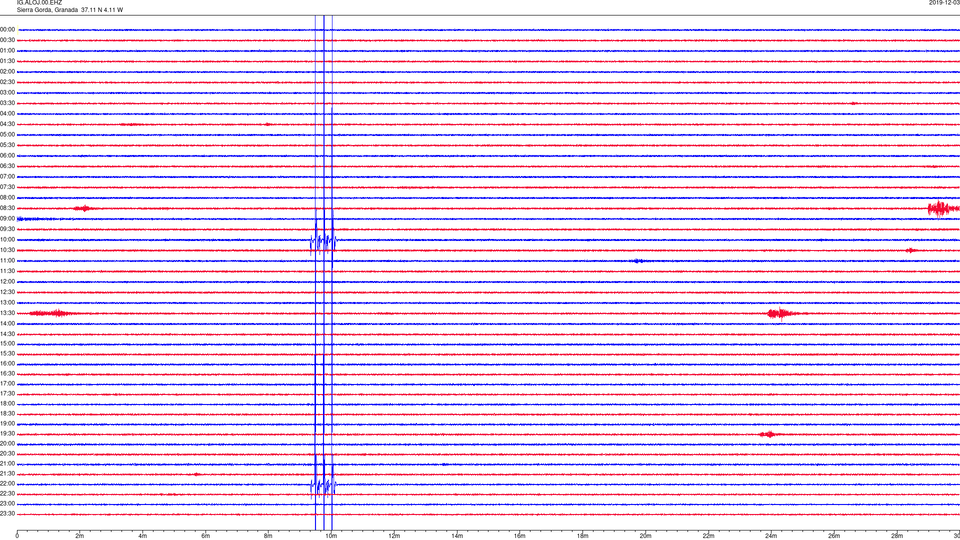
Task: Select the '14m' minute axis tick label
Action: pos(457,536)
